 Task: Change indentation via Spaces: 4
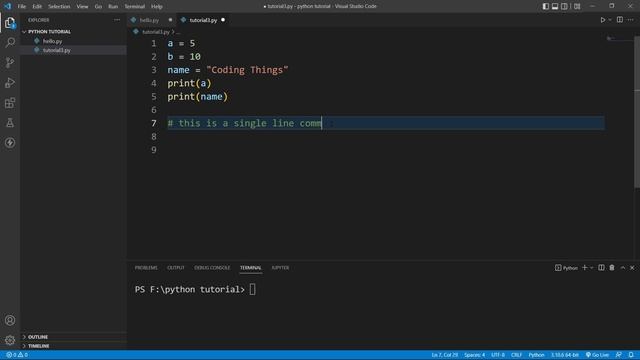coord(474,355)
